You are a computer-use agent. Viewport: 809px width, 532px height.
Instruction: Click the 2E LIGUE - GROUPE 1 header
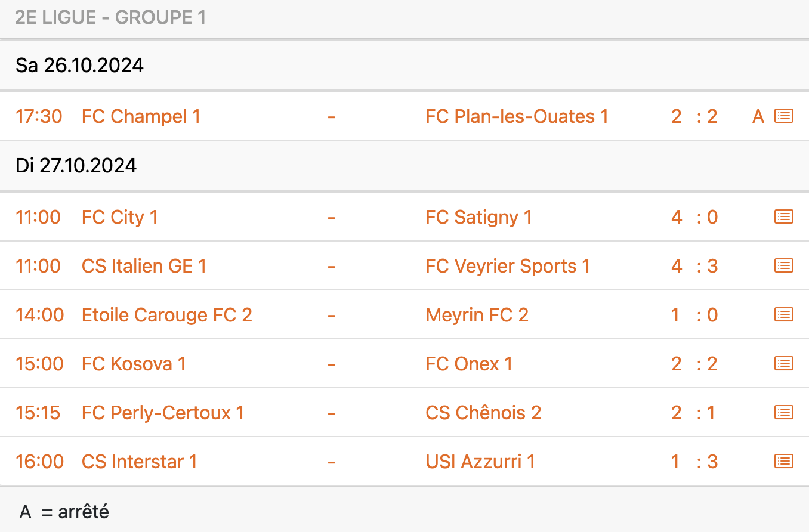click(110, 18)
